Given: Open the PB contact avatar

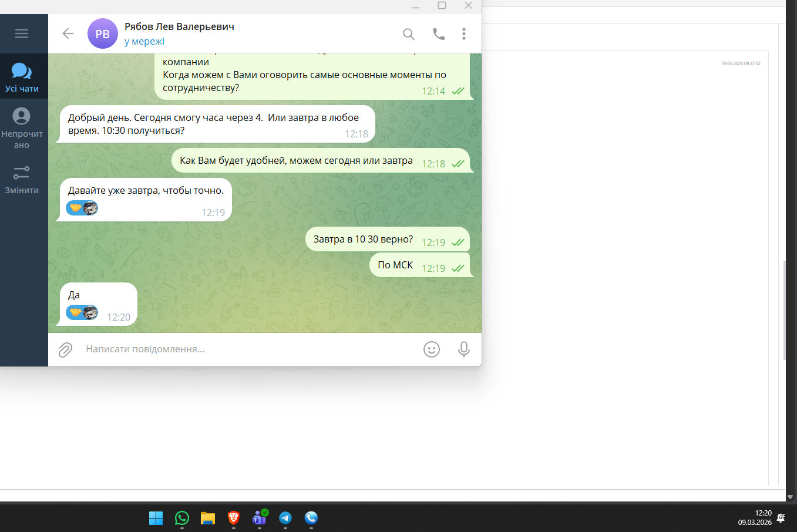Looking at the screenshot, I should click(103, 33).
